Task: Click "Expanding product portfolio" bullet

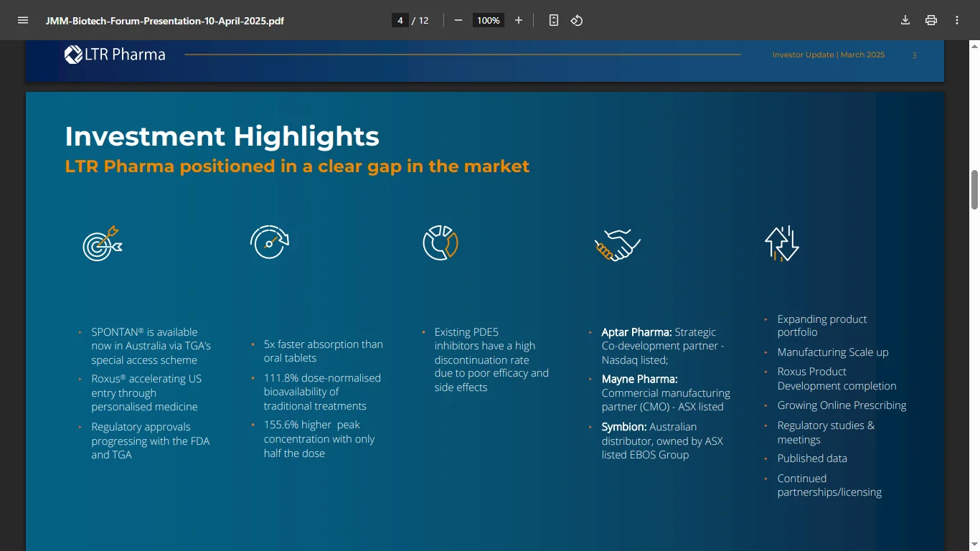Action: [x=822, y=326]
